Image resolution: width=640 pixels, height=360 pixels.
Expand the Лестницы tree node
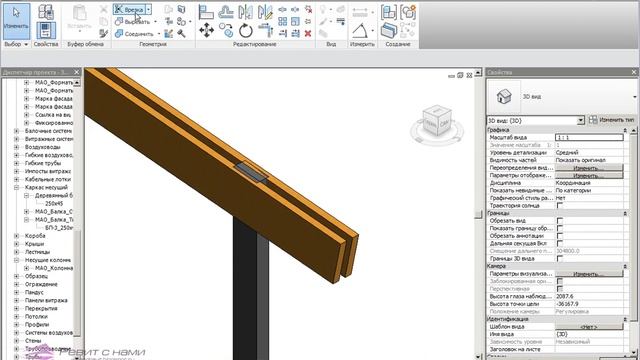coord(17,252)
